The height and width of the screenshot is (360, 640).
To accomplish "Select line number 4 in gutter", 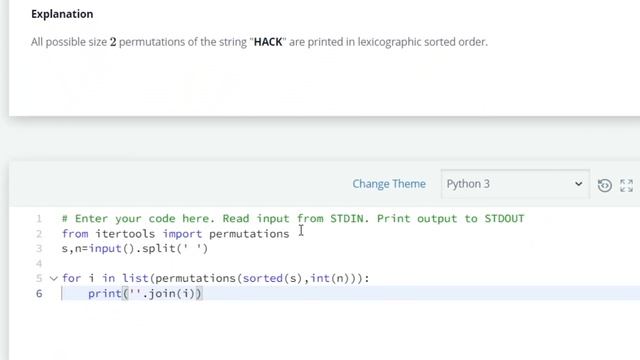I will (x=39, y=264).
